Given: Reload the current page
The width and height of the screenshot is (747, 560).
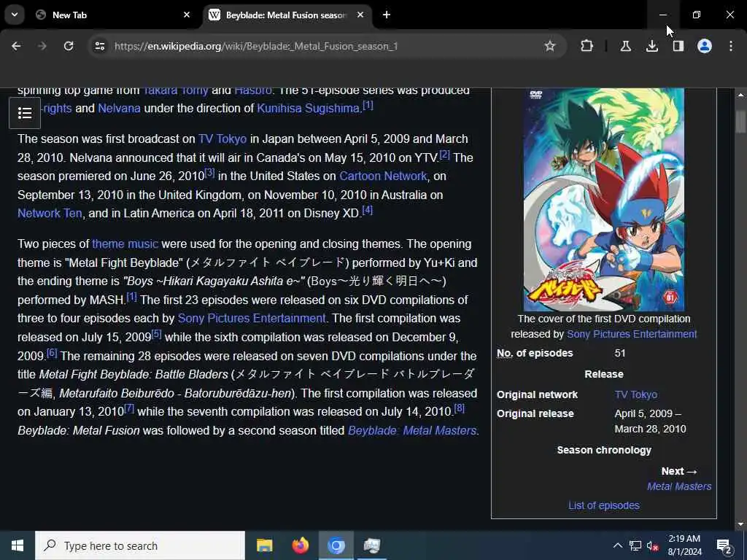Looking at the screenshot, I should coord(69,46).
